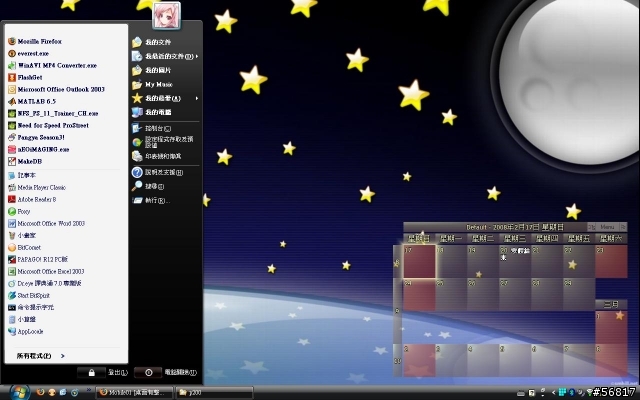This screenshot has width=640, height=400.
Task: Click the Bluetooth icon in the system tray
Action: [572, 393]
